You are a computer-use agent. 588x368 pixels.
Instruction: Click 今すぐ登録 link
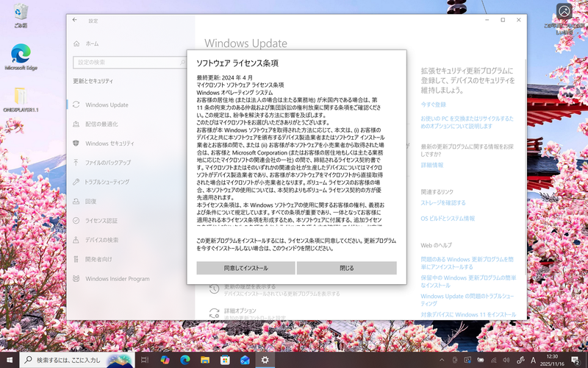(x=433, y=105)
